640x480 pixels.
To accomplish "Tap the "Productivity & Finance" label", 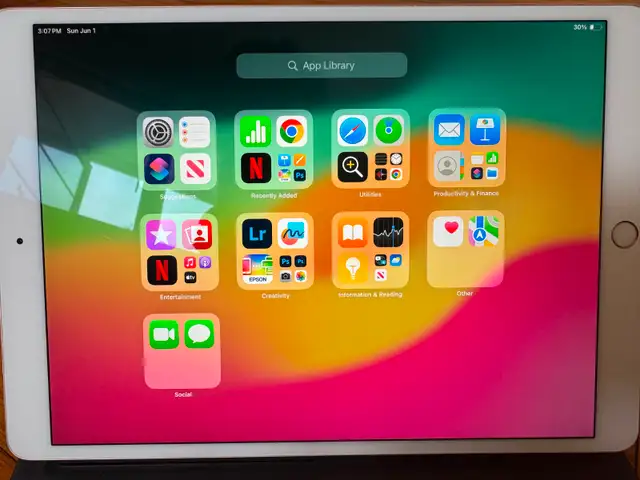I will pyautogui.click(x=466, y=193).
